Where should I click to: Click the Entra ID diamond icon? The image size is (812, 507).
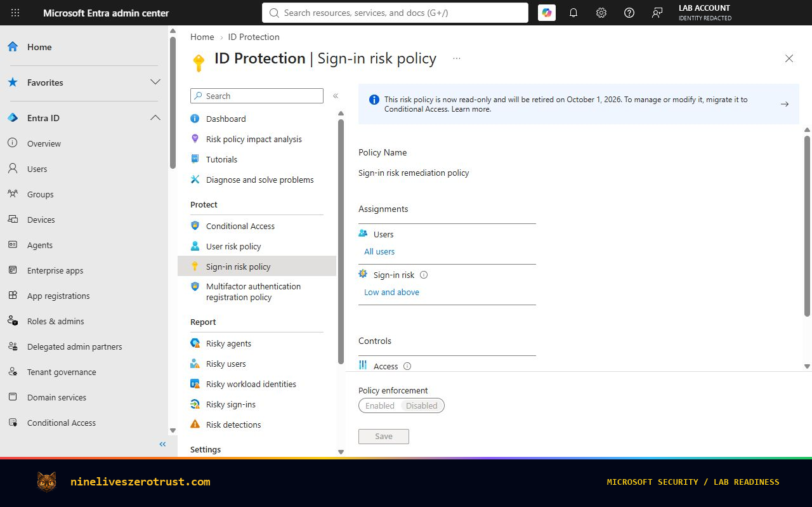click(x=13, y=118)
